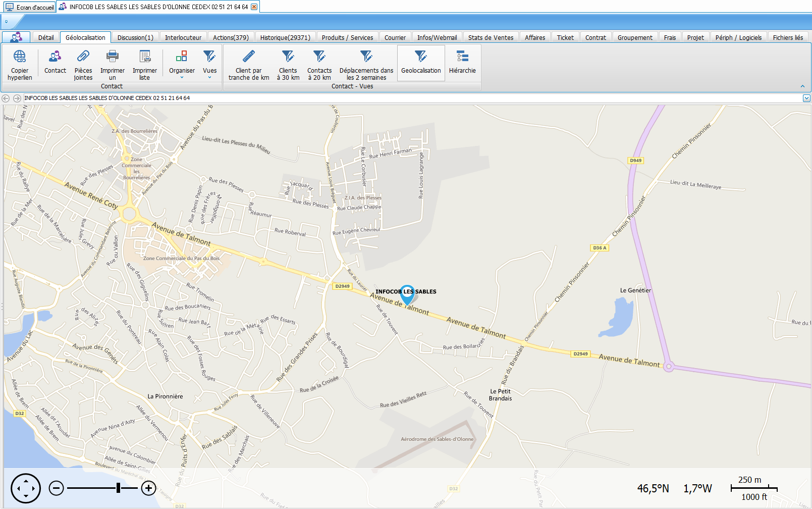Click the Imprimer liste icon
Viewport: 812px width, 509px height.
click(145, 56)
